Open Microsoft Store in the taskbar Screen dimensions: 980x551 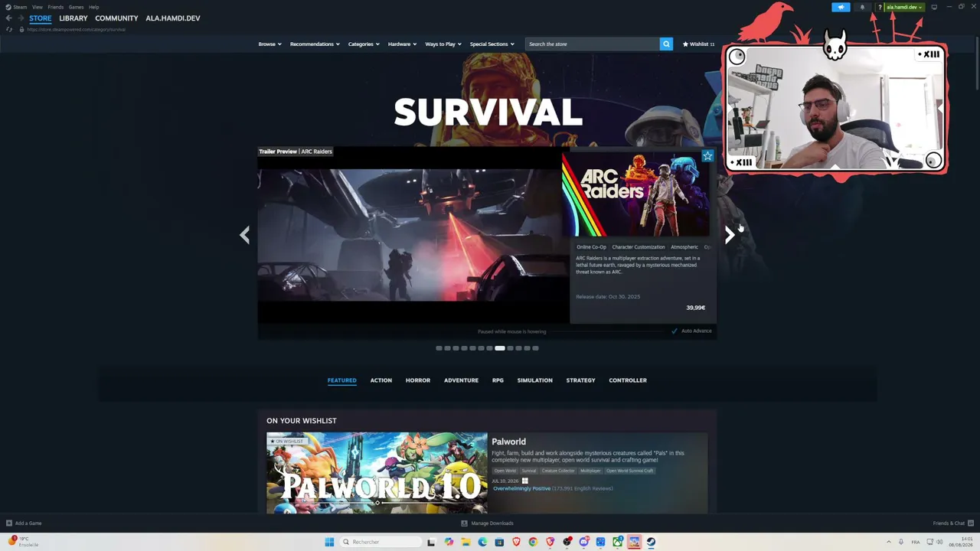click(499, 542)
